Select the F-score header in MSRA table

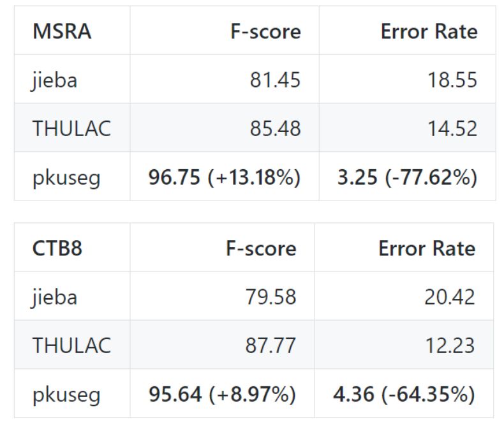coord(265,31)
